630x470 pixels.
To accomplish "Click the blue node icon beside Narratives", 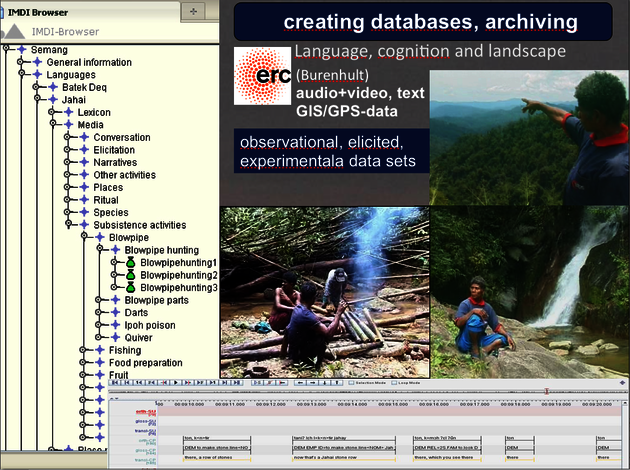I will click(84, 162).
